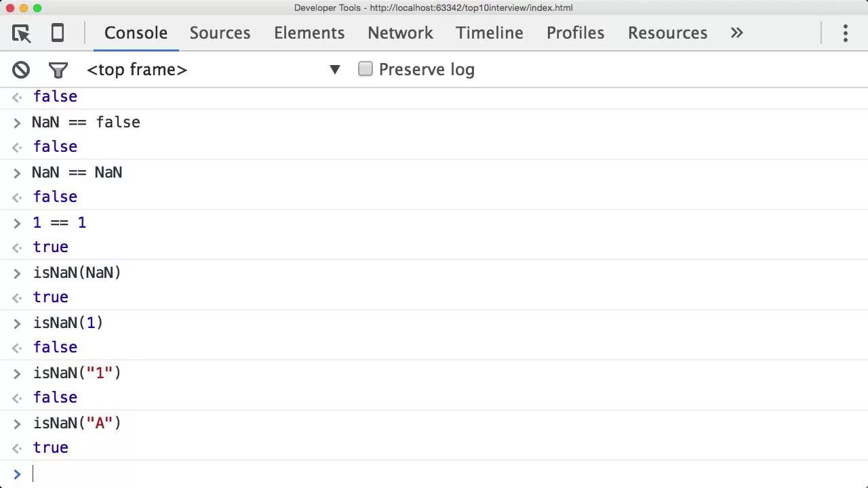
Task: Activate the inspect element selector icon
Action: (x=22, y=33)
